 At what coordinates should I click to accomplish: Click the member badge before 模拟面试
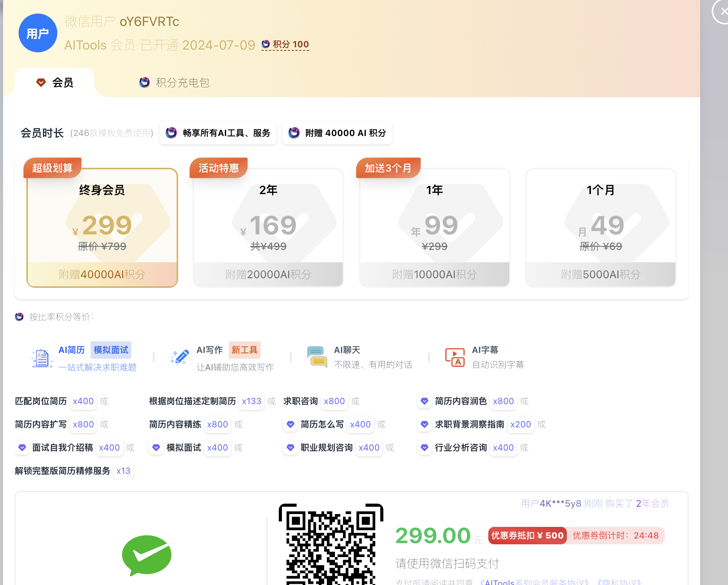[x=156, y=447]
